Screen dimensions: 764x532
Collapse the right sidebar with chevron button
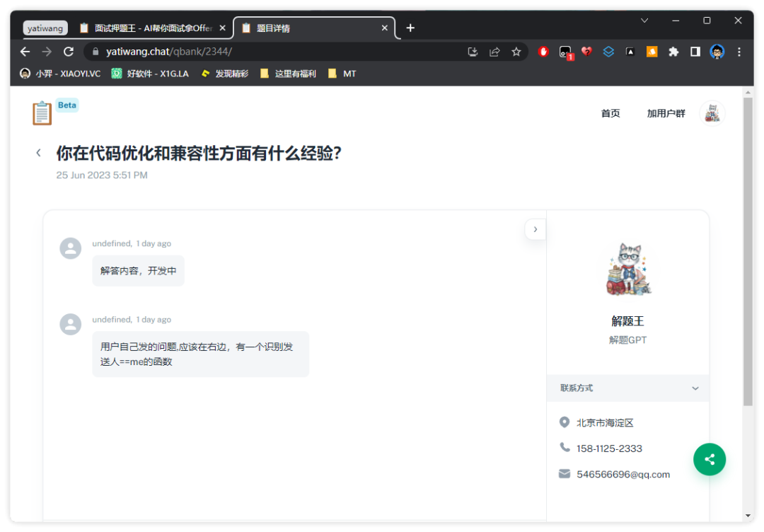(535, 229)
